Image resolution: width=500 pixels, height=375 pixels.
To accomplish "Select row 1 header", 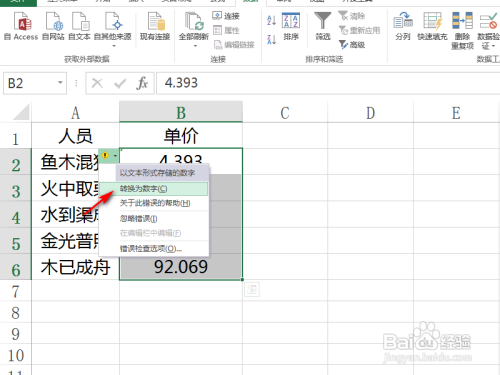I will coord(15,136).
